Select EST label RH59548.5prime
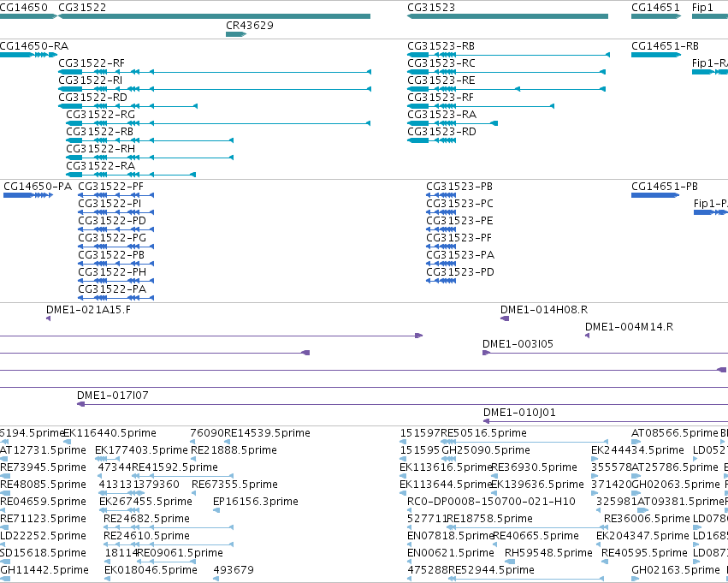728x583 pixels. coord(549,553)
